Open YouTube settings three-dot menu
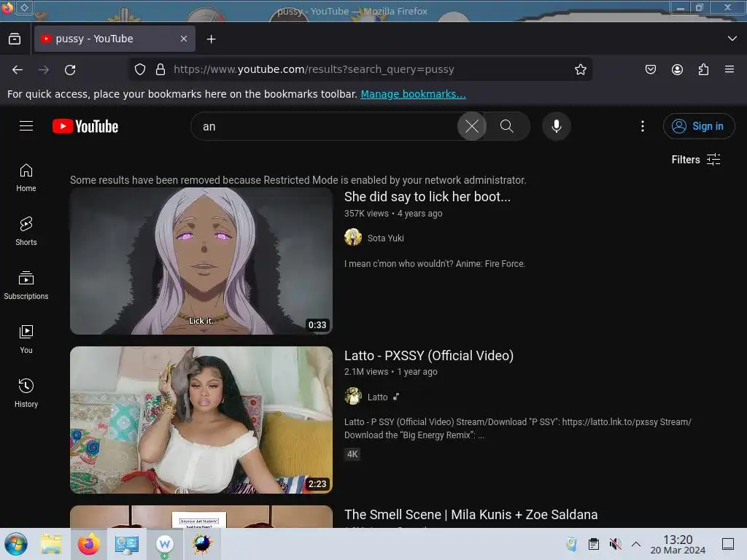The image size is (747, 560). pos(642,126)
